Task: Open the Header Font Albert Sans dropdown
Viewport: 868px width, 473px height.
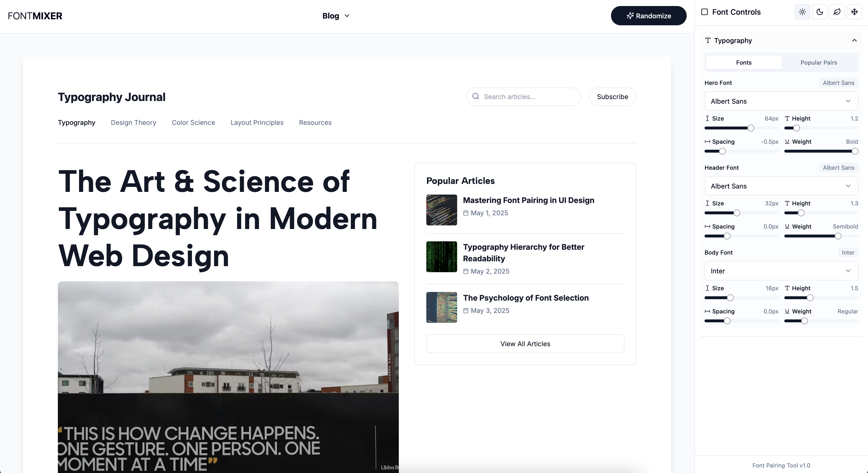Action: 781,186
